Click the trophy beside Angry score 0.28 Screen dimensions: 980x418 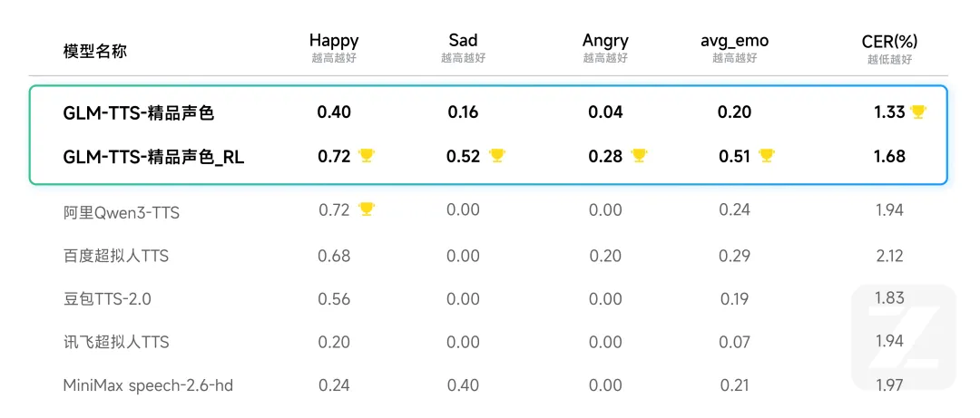[x=639, y=156]
